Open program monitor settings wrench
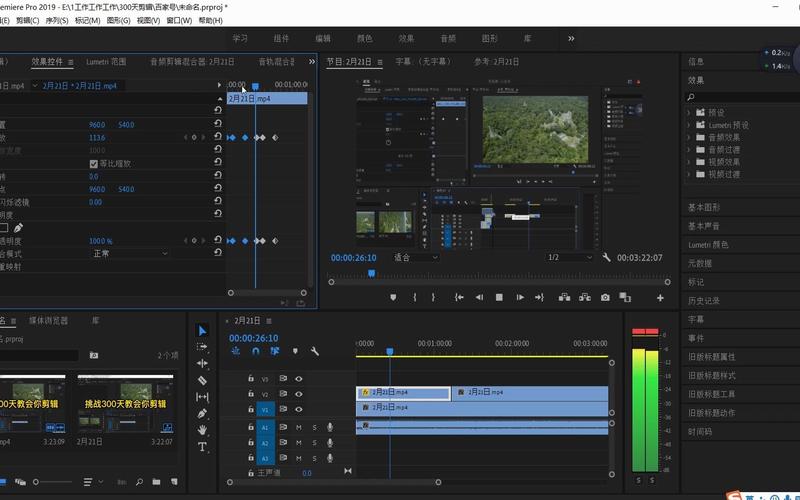Viewport: 800px width, 500px height. (606, 258)
